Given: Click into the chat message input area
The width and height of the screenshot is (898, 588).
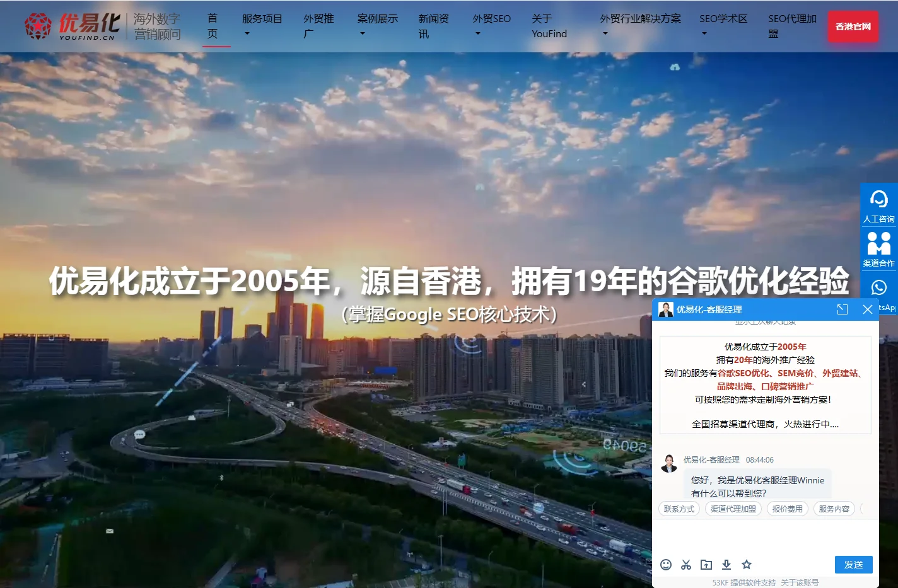Looking at the screenshot, I should coord(766,537).
